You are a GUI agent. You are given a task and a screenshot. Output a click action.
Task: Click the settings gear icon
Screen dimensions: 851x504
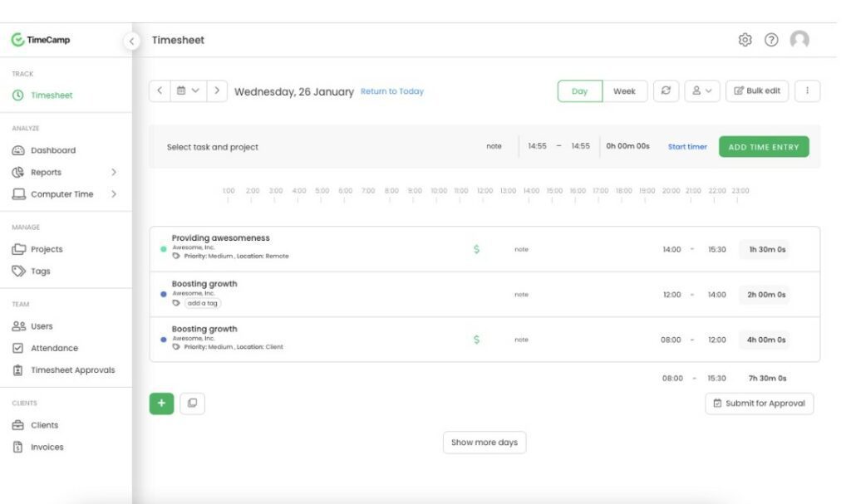[x=745, y=40]
